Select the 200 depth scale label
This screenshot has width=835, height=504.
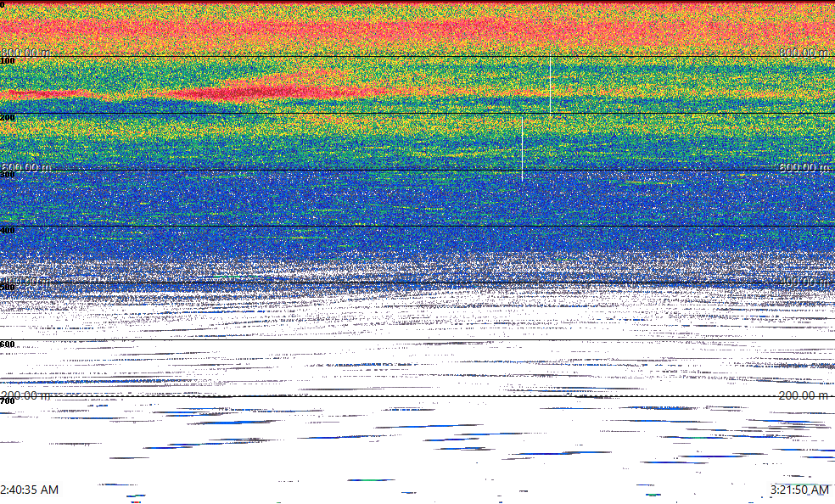[x=8, y=118]
